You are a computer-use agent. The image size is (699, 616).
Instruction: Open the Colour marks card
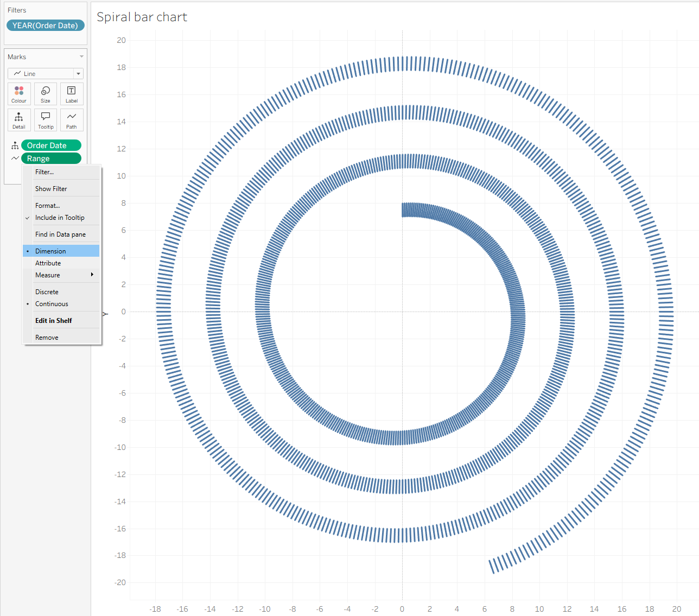pyautogui.click(x=19, y=93)
